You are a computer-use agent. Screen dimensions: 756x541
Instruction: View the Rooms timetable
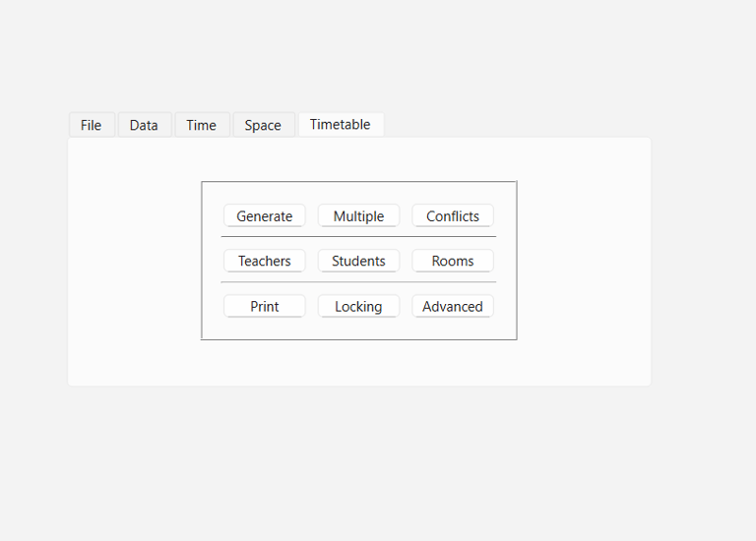click(453, 261)
